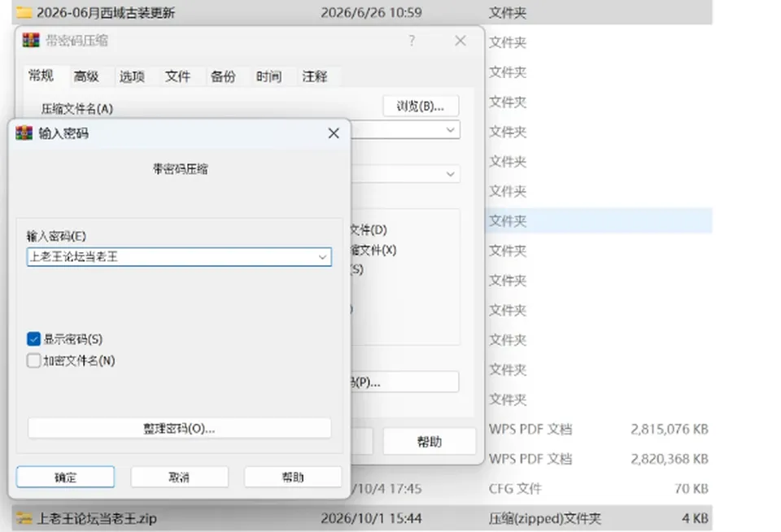781x532 pixels.
Task: Open the password history dropdown arrow
Action: click(x=322, y=257)
